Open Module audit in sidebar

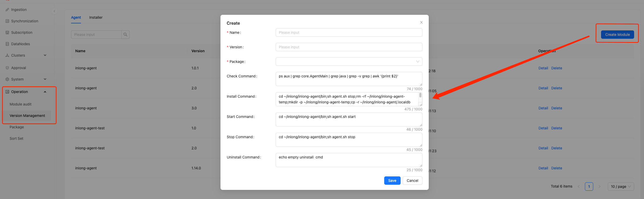21,104
